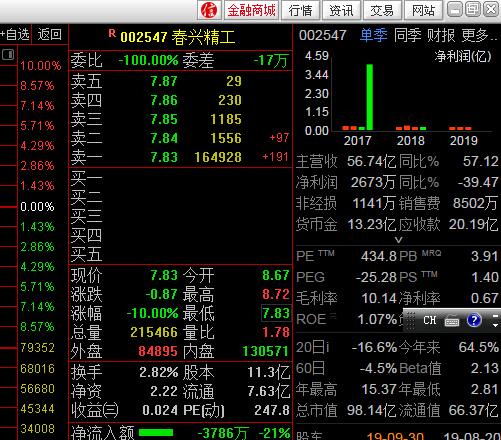This screenshot has width=501, height=440.
Task: Toggle the side panel layout icon
Action: (8, 54)
